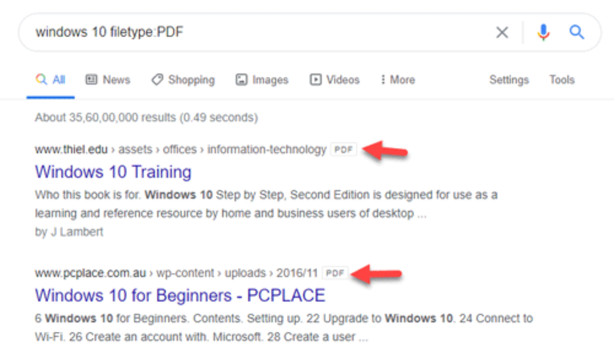The width and height of the screenshot is (614, 364).
Task: Open the Windows 10 Training result
Action: tap(113, 172)
